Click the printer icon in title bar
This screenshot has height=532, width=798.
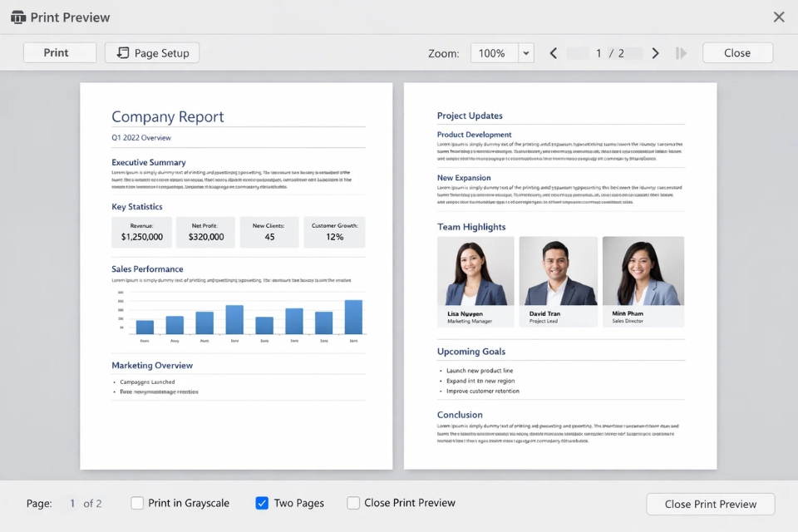tap(18, 17)
